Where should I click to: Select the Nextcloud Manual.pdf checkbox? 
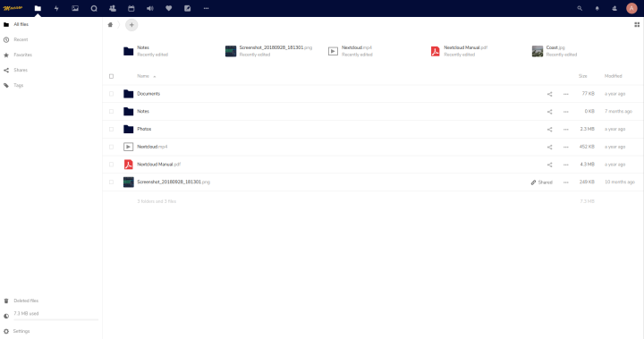point(111,165)
